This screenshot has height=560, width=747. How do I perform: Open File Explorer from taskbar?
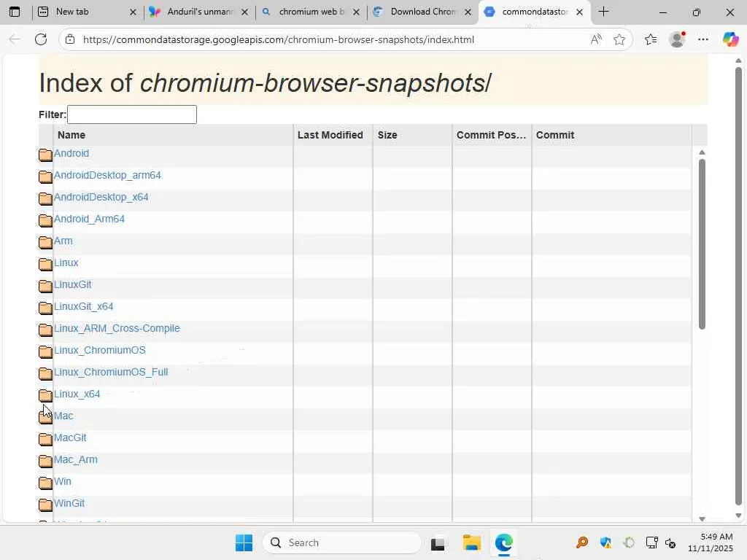coord(472,542)
